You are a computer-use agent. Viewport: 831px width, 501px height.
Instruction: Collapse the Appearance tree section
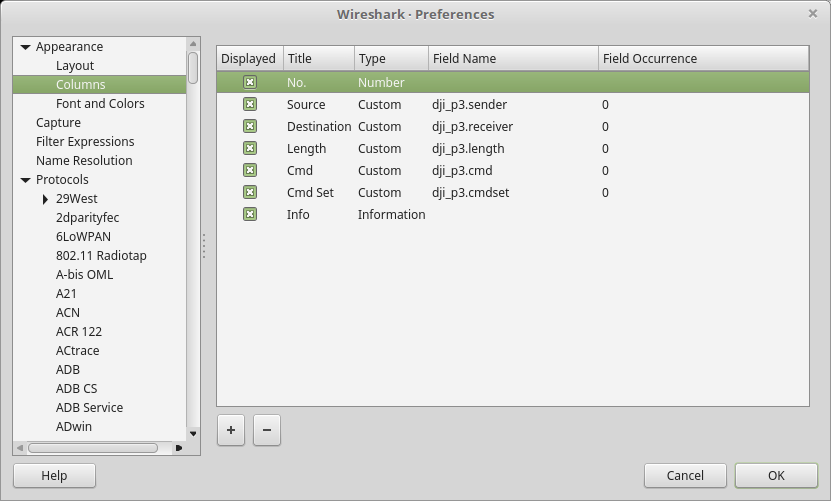tap(25, 47)
